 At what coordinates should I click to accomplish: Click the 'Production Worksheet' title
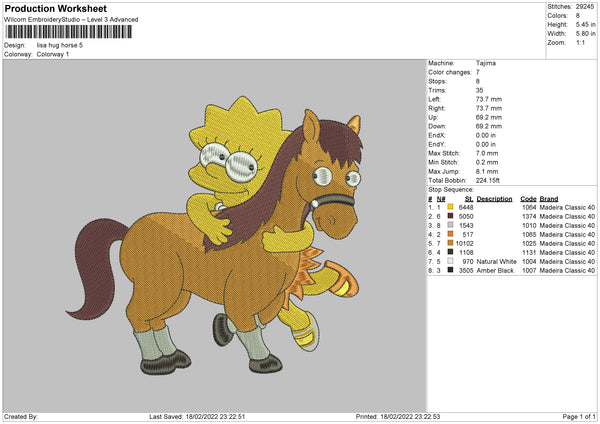coord(56,8)
